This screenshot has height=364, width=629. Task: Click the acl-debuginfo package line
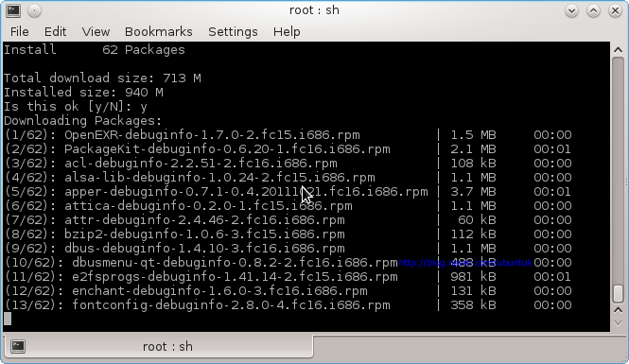(x=288, y=164)
